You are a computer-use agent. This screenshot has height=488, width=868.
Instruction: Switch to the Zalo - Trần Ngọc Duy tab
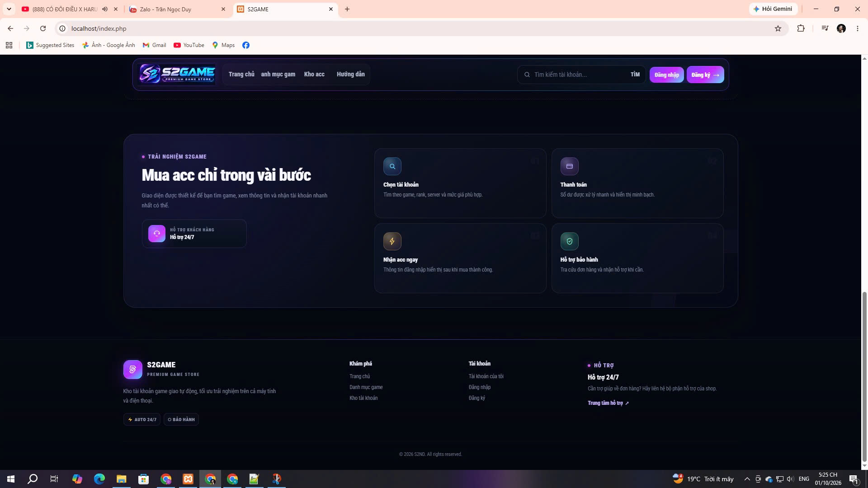[x=177, y=9]
